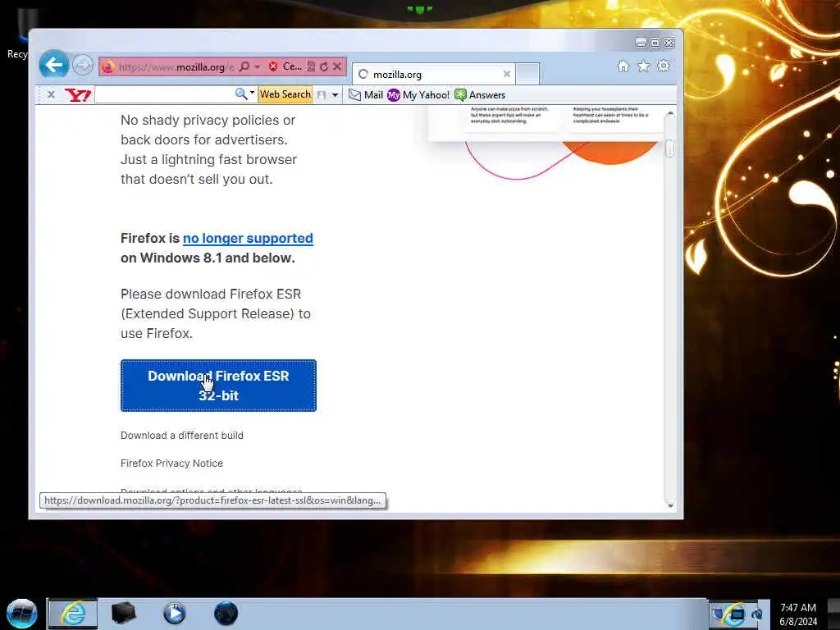Close the mozilla.org tab
This screenshot has width=840, height=630.
pyautogui.click(x=507, y=74)
